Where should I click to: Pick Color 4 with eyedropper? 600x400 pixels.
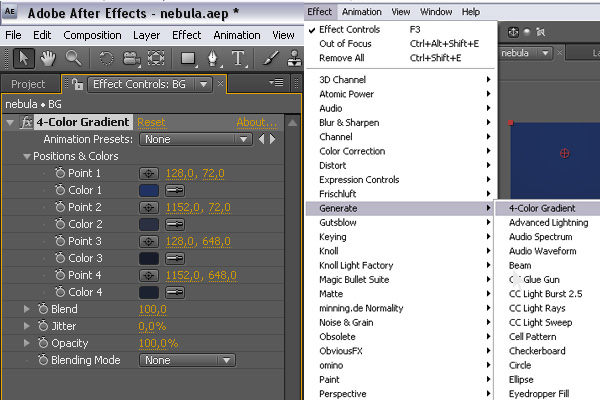175,292
